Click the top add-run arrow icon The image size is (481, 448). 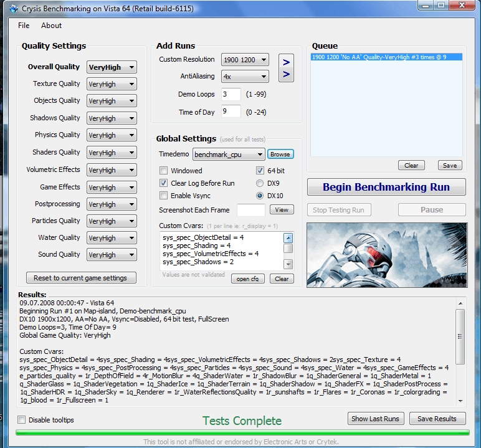(286, 62)
